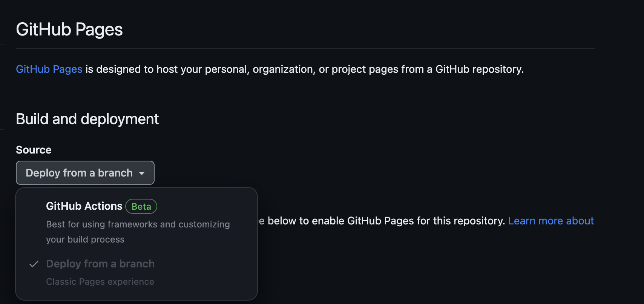Click the Build and deployment section heading
The width and height of the screenshot is (644, 304).
(87, 119)
